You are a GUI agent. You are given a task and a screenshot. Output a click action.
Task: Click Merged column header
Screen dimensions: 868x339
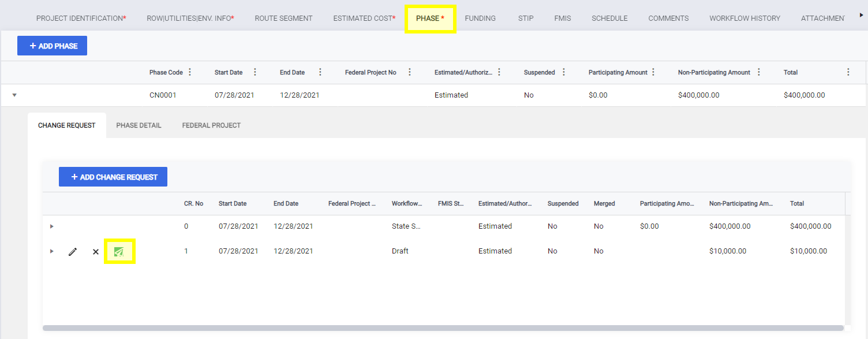pyautogui.click(x=604, y=204)
